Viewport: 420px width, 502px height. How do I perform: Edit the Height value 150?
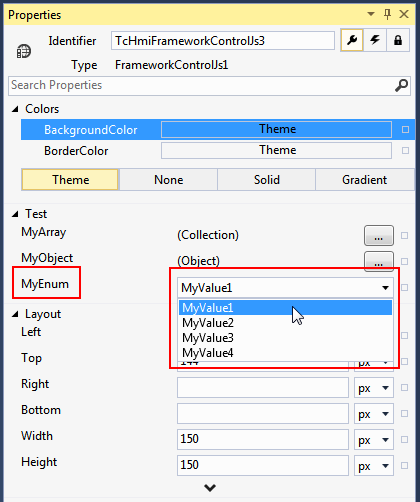point(263,465)
